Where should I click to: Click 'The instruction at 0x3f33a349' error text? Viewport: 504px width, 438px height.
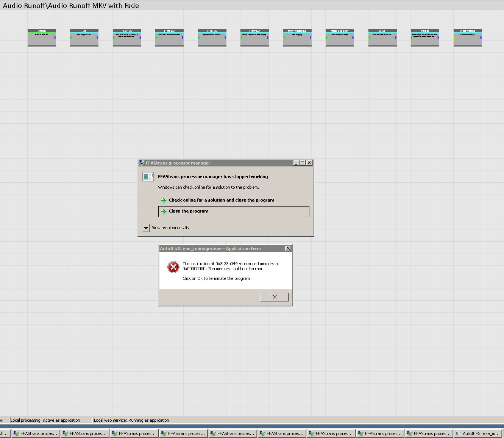tap(231, 266)
